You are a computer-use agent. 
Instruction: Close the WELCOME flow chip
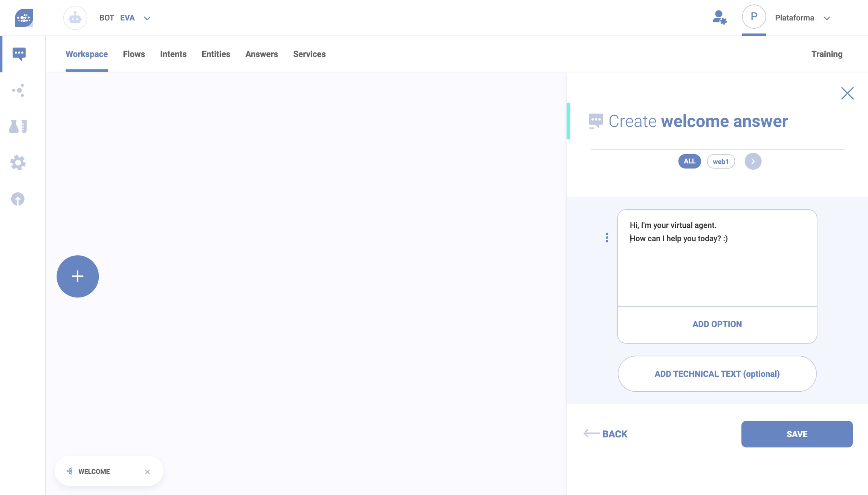coord(147,472)
